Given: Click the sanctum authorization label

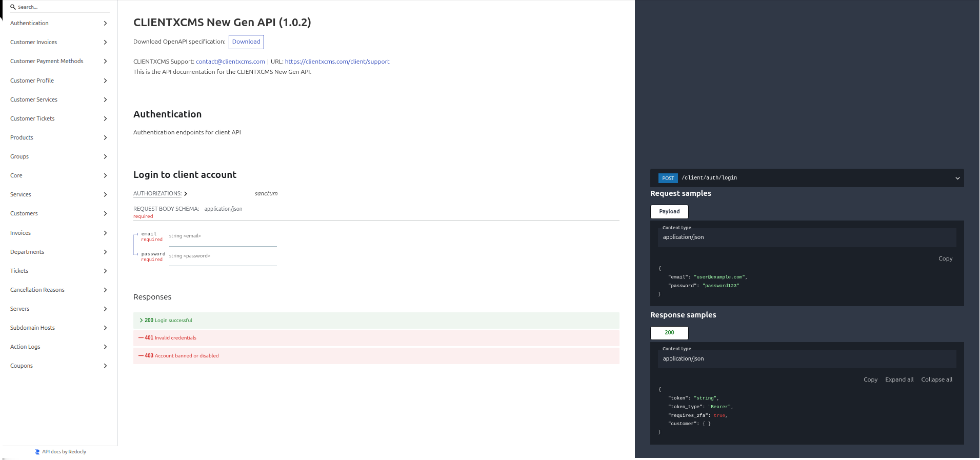Looking at the screenshot, I should pyautogui.click(x=266, y=194).
